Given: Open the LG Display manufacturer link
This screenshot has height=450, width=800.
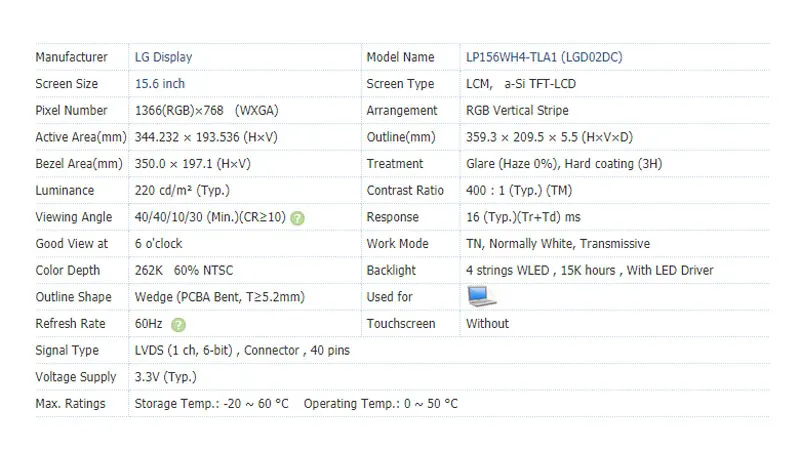Looking at the screenshot, I should [x=163, y=57].
